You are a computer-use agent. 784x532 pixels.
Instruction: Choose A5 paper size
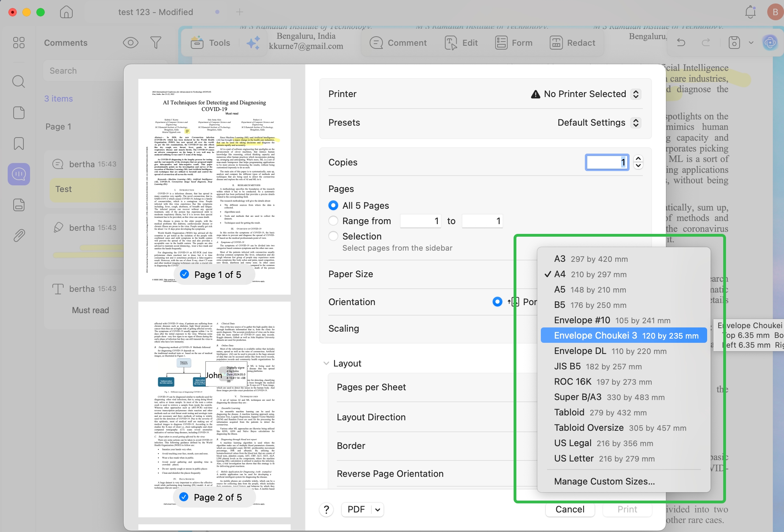624,290
